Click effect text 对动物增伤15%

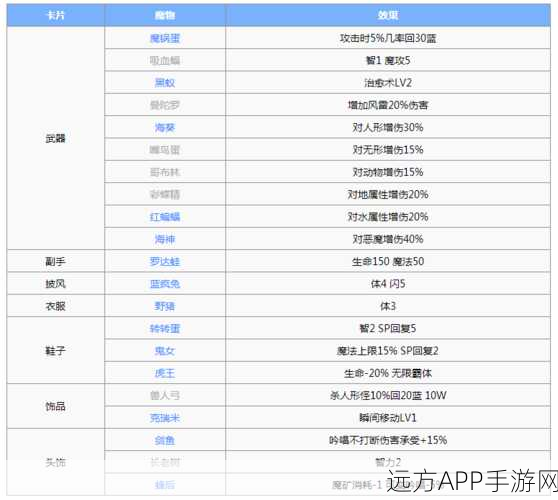(x=388, y=172)
